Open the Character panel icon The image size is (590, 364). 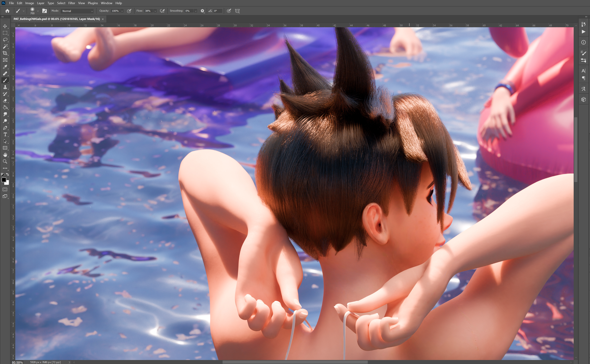[584, 71]
